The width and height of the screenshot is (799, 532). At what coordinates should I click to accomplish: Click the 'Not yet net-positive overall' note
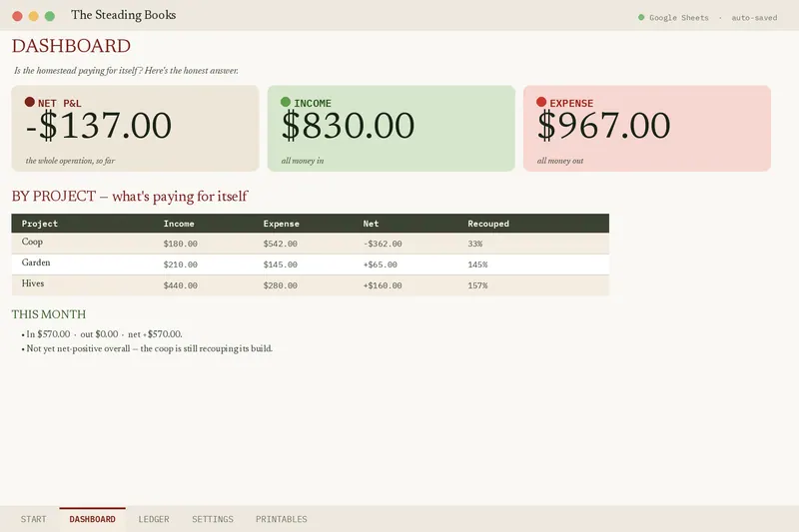pyautogui.click(x=149, y=348)
